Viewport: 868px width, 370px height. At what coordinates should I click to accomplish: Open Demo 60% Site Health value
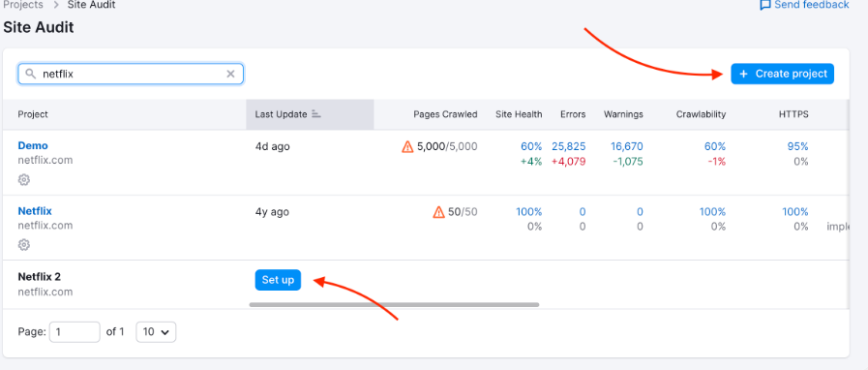(531, 147)
